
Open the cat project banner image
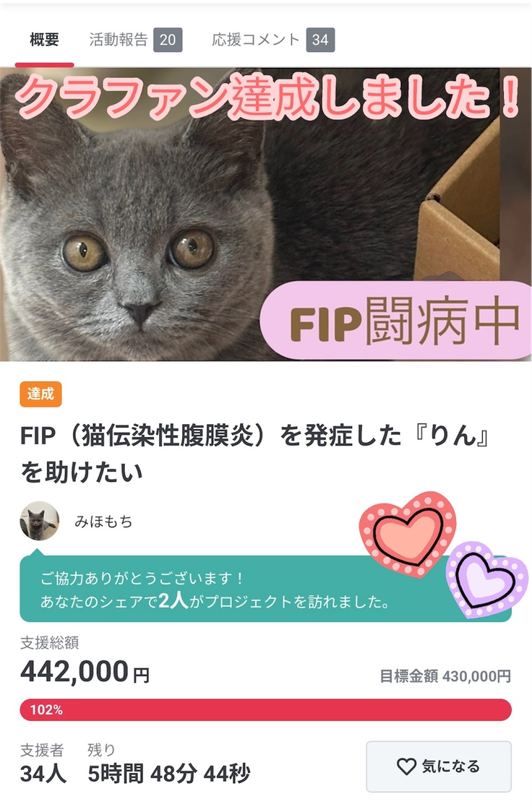tap(266, 214)
